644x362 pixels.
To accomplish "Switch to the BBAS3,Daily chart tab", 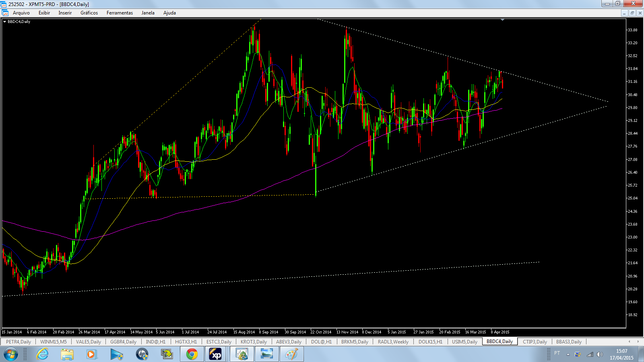I will [x=569, y=342].
